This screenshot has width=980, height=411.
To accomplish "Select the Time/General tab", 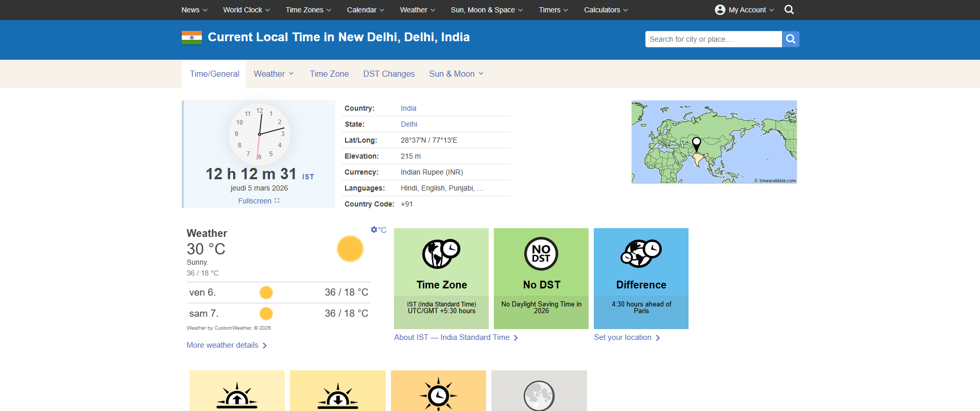I will [214, 74].
